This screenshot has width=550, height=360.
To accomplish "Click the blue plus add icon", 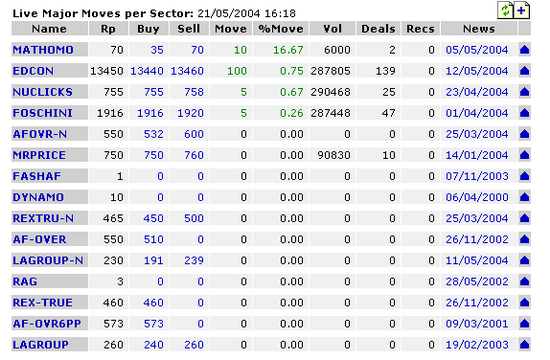I will tap(522, 10).
